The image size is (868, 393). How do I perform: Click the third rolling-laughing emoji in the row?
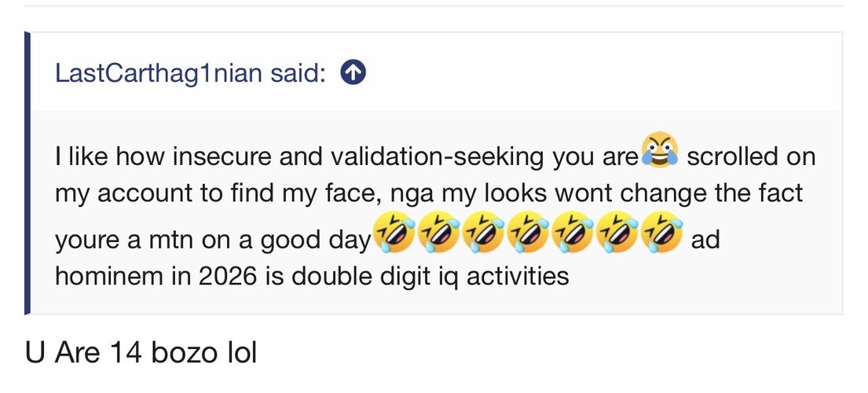483,233
